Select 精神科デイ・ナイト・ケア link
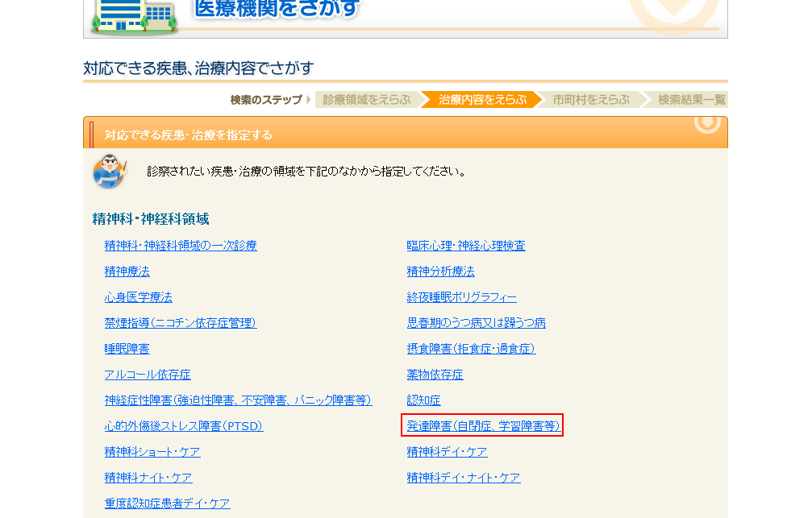Screen dimensions: 812x518 click(x=464, y=478)
